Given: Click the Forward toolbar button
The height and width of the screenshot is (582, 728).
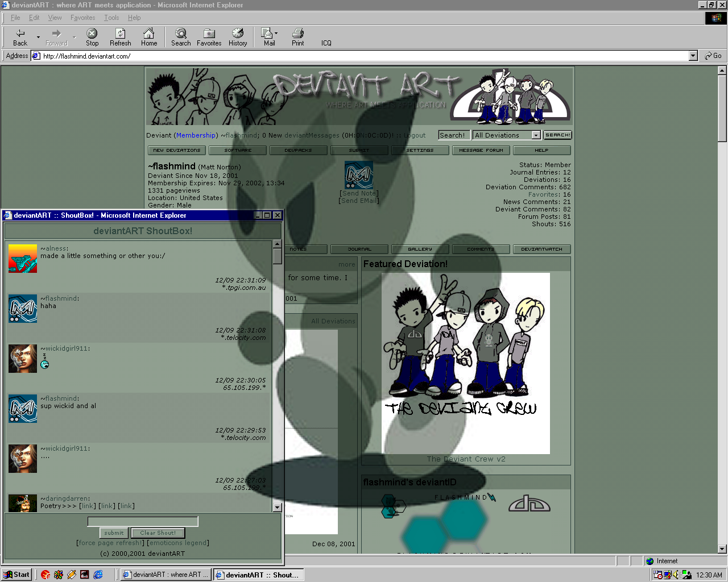Looking at the screenshot, I should click(x=56, y=38).
